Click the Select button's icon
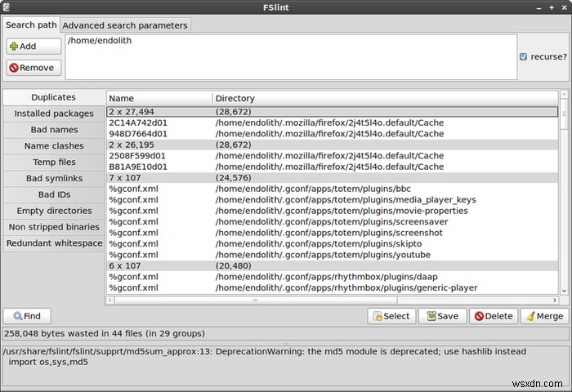Screen dimensions: 572x392 378,316
